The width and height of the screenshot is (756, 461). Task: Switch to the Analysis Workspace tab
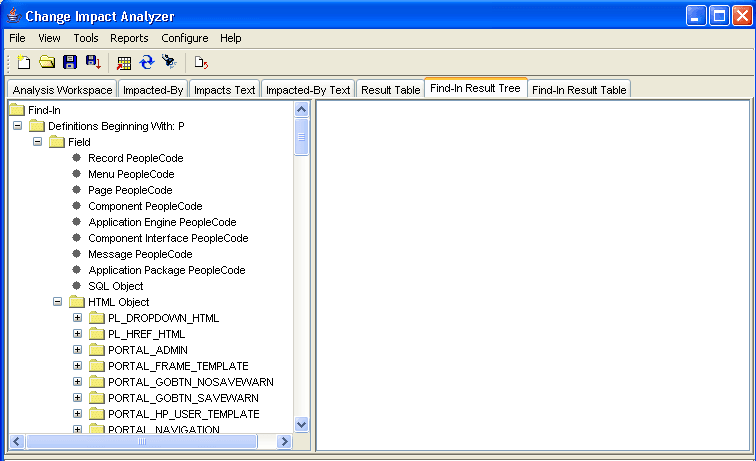pyautogui.click(x=62, y=90)
